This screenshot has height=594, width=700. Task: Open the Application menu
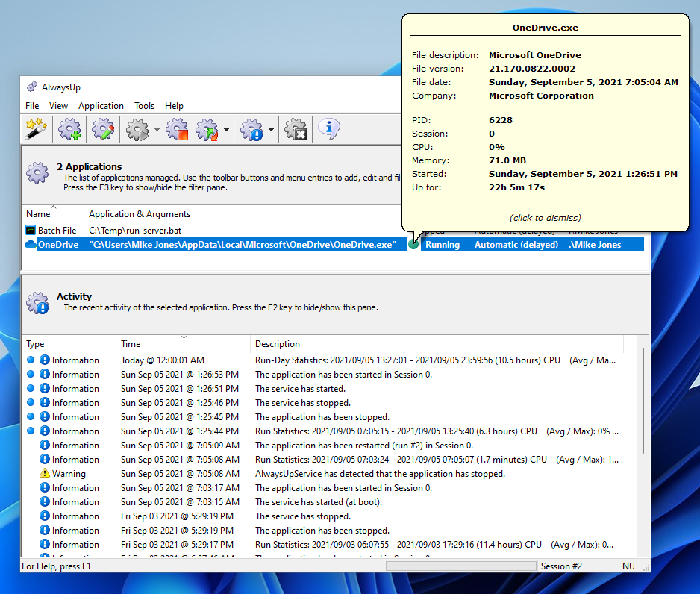(x=101, y=106)
